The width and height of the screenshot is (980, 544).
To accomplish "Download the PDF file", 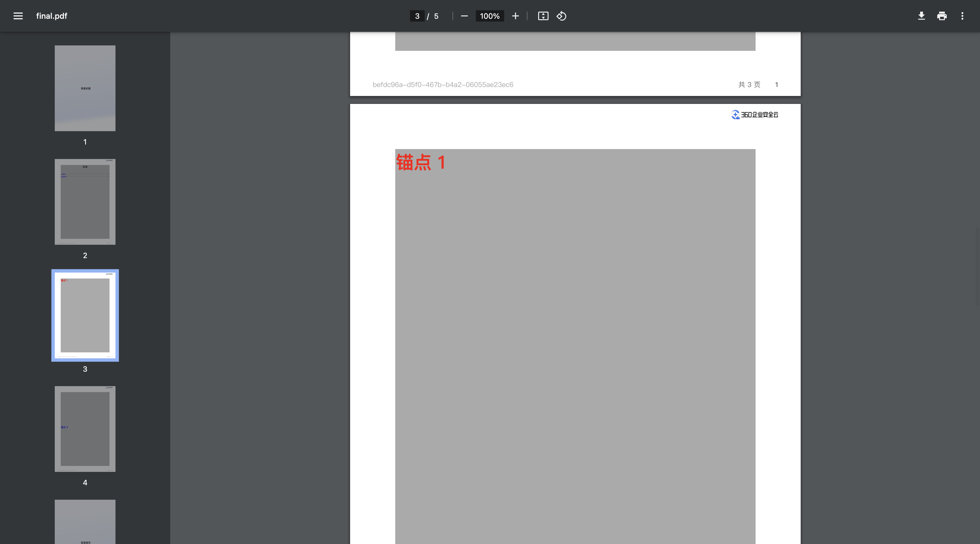I will coord(921,16).
